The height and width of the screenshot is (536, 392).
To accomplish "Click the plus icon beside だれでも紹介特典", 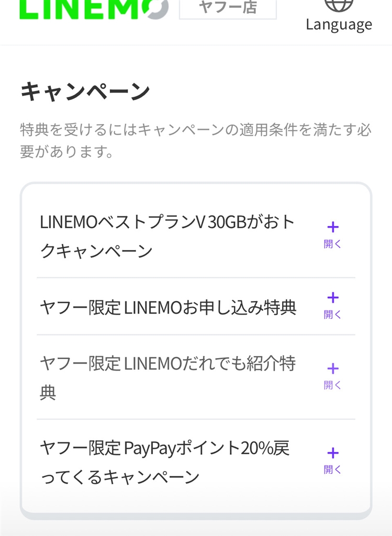I will point(332,368).
